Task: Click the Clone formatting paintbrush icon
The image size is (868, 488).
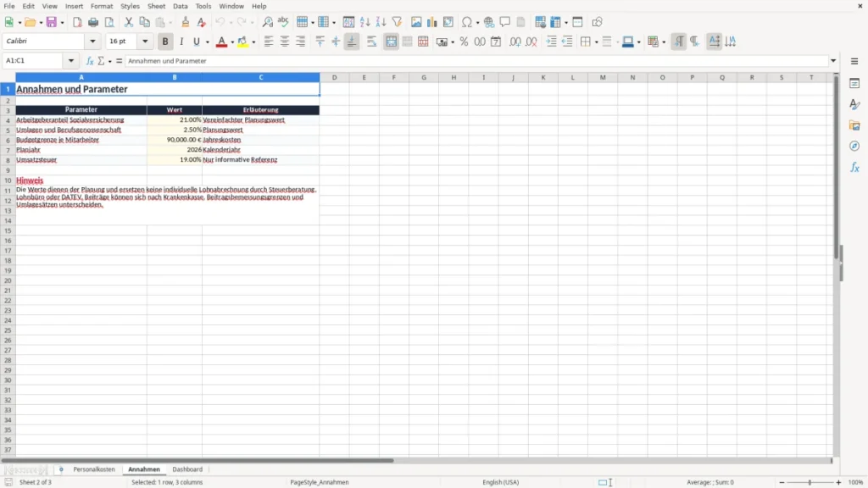Action: [x=186, y=22]
